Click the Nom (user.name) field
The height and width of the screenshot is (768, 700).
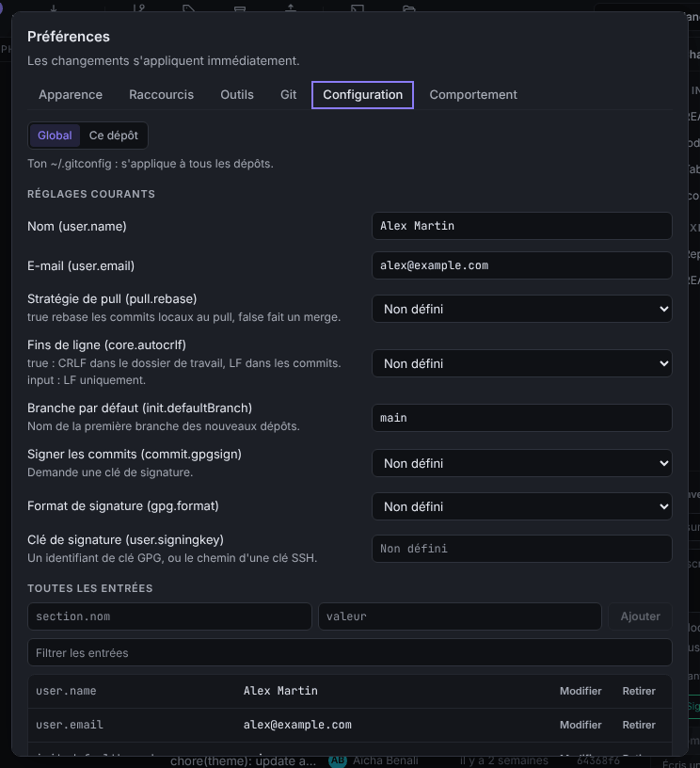(x=522, y=226)
